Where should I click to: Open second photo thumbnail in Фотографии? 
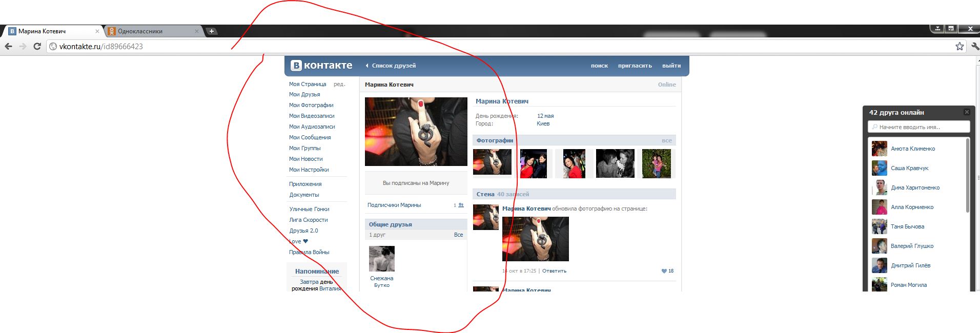[534, 163]
